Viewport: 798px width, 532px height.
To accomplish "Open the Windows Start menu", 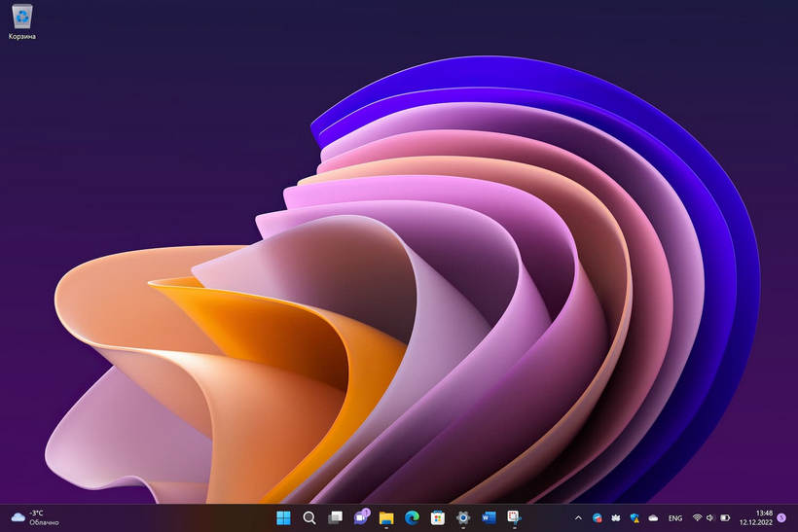I will point(283,517).
